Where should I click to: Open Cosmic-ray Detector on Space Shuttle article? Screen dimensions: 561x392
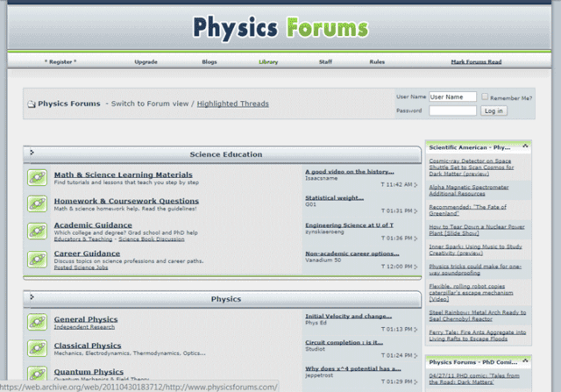[x=472, y=167]
